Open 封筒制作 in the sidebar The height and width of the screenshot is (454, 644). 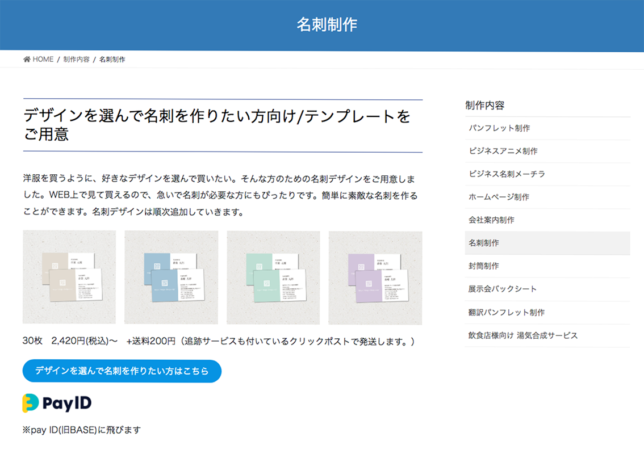(483, 266)
